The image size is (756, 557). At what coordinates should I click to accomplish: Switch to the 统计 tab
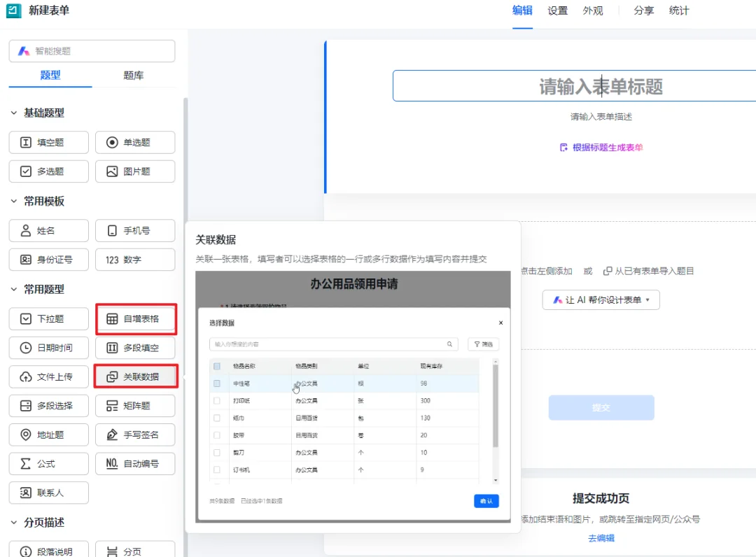point(679,10)
